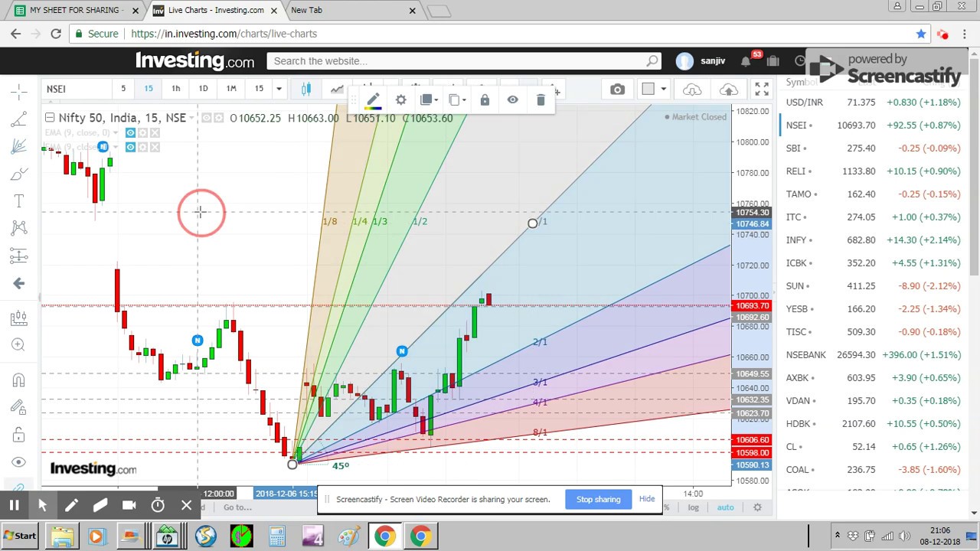Click the back arrow in left toolbar
The width and height of the screenshot is (980, 551).
pos(19,283)
